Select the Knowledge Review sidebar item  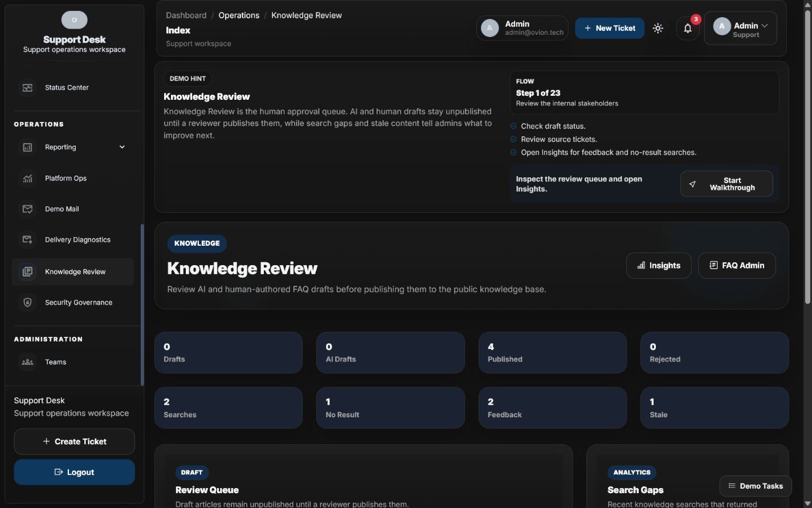tap(73, 272)
